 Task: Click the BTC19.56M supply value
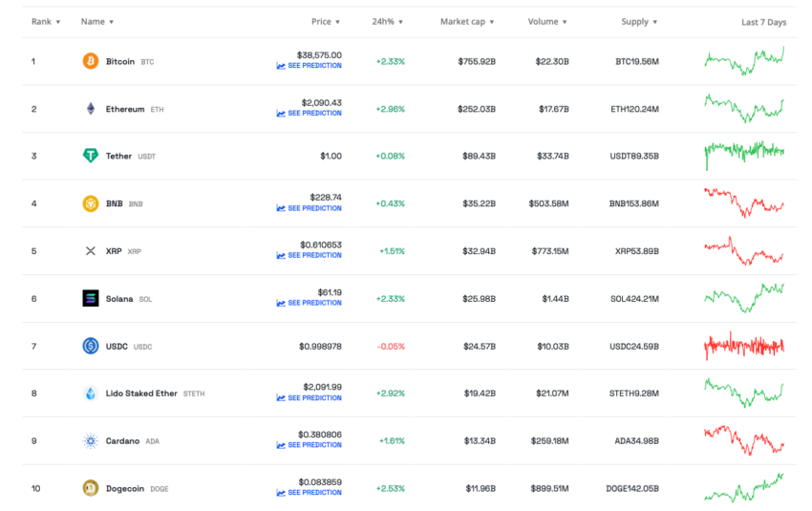pos(637,62)
